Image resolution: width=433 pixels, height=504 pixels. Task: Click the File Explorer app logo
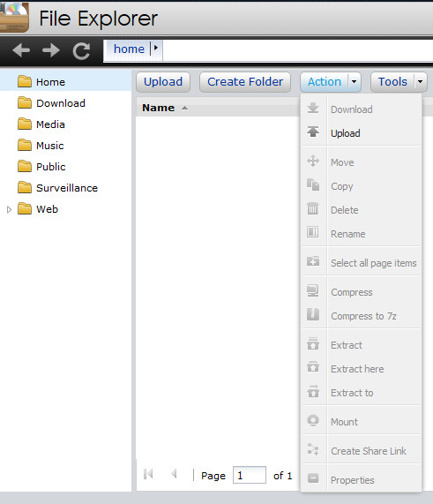[14, 18]
